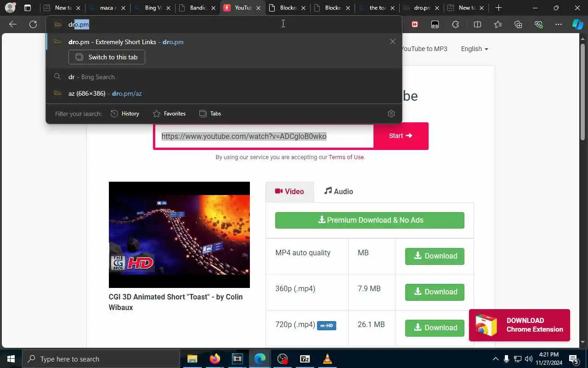Click the red extension icon in the toolbar

pos(415,24)
